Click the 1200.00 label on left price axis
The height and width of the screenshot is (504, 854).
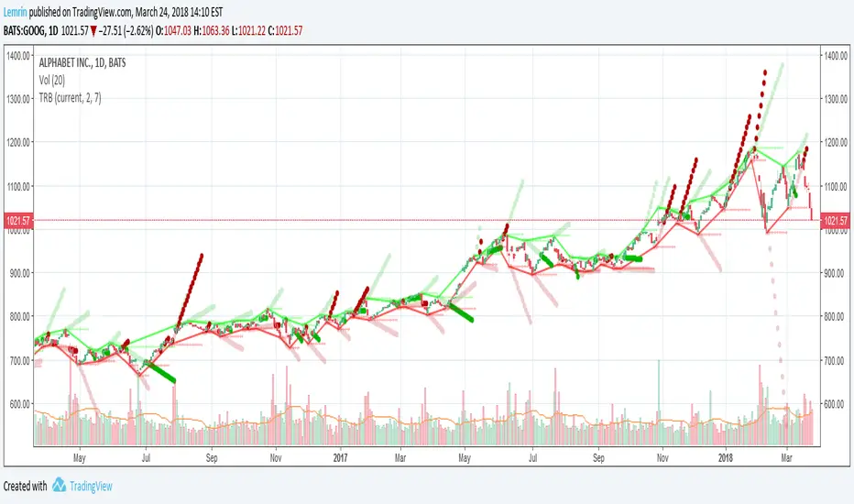click(x=18, y=142)
